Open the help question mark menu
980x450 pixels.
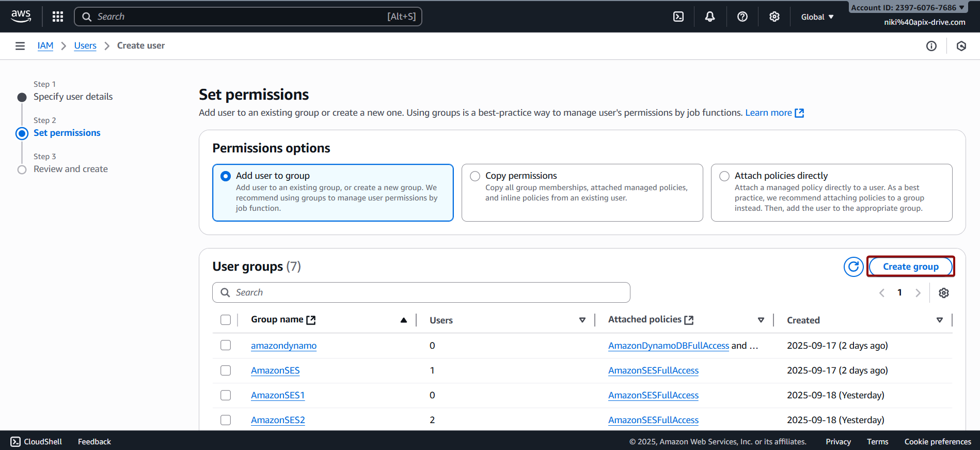click(x=742, y=17)
